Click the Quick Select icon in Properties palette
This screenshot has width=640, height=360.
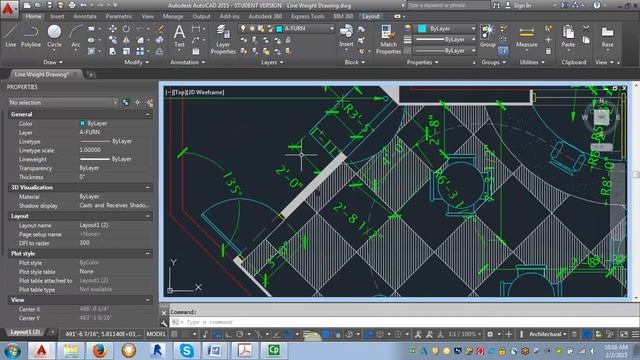point(150,102)
